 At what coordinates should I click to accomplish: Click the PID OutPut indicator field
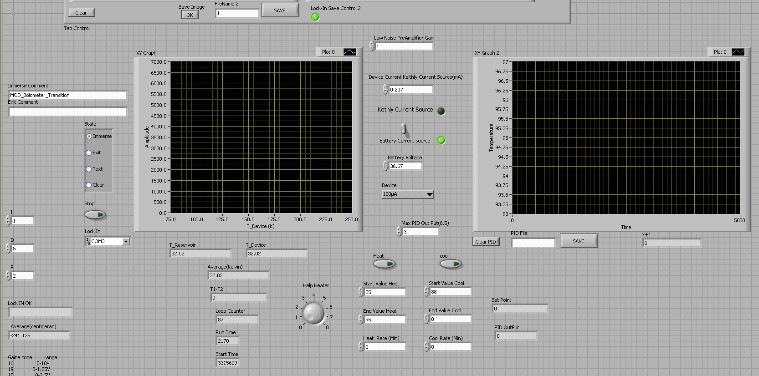[516, 335]
